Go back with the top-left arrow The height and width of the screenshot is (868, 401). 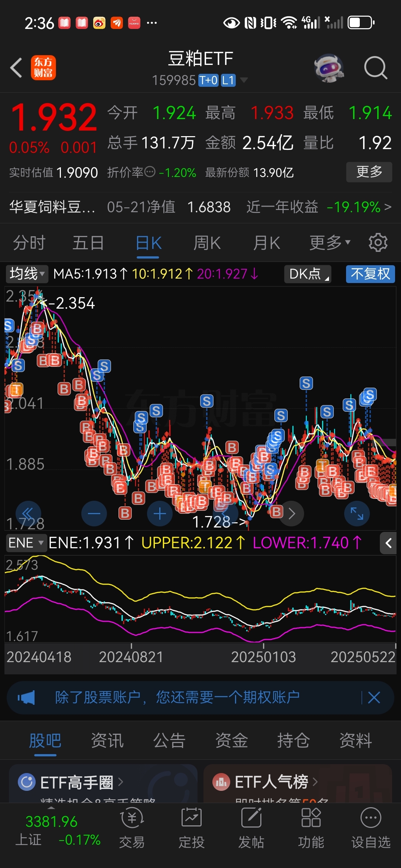point(16,68)
